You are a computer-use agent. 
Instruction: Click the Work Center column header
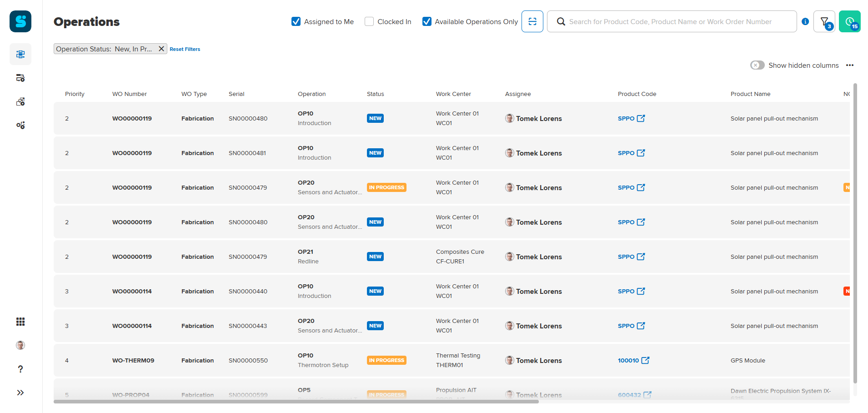(x=453, y=94)
